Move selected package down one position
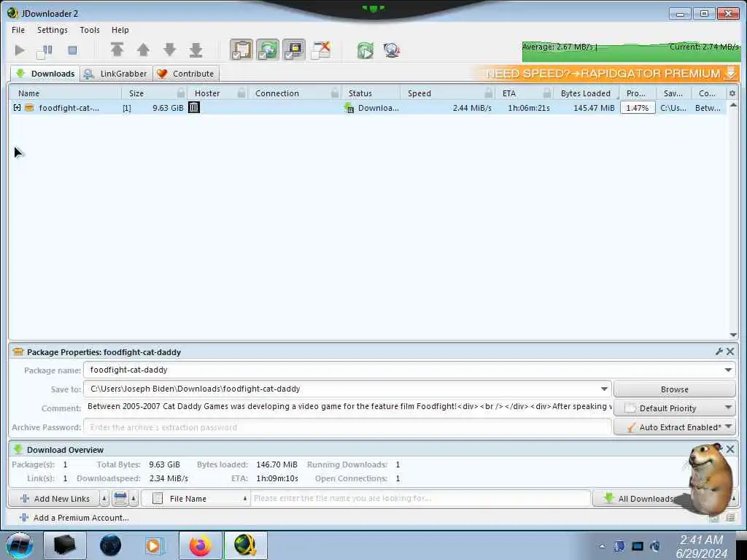 (x=169, y=50)
